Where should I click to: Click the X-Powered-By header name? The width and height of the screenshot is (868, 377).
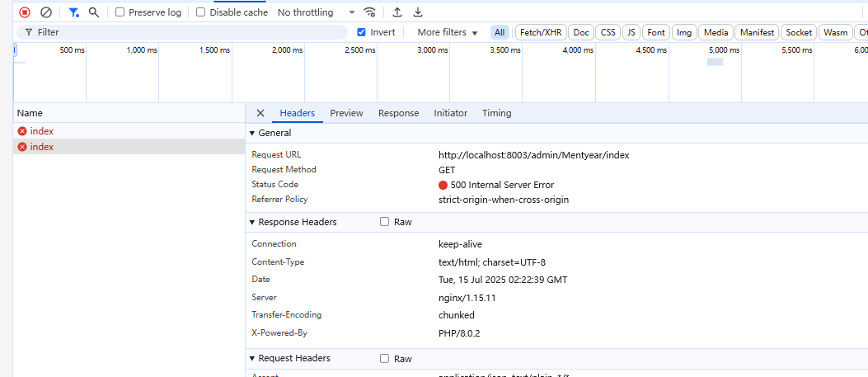pos(279,333)
